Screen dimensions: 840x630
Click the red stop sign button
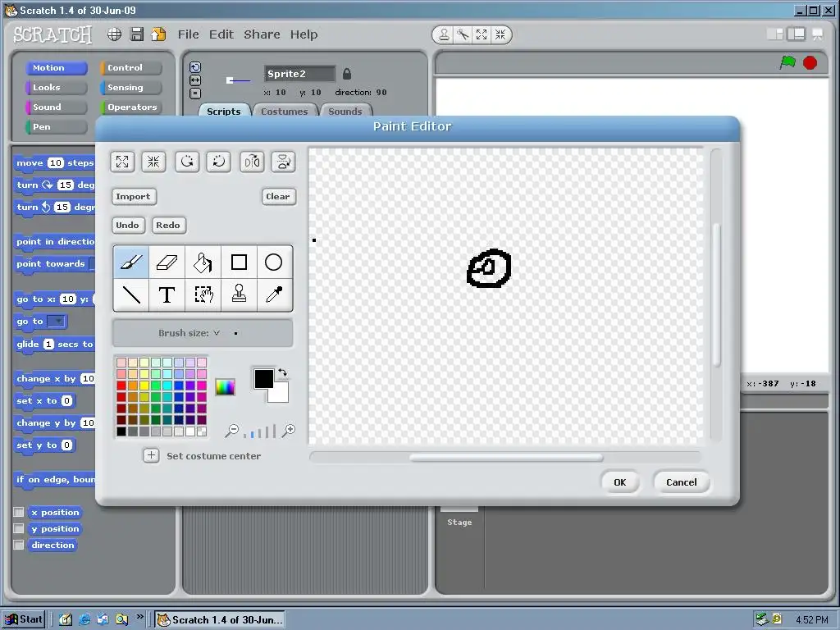(x=810, y=62)
